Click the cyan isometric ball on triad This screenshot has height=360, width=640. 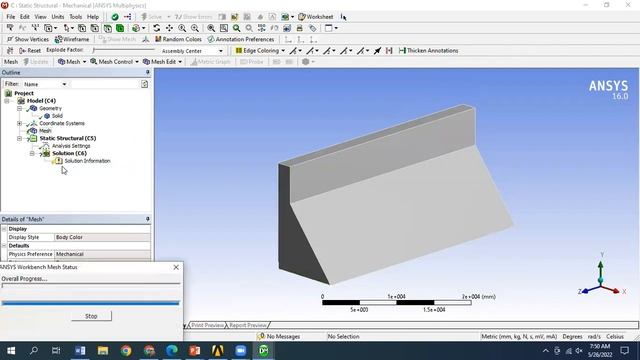pyautogui.click(x=600, y=281)
